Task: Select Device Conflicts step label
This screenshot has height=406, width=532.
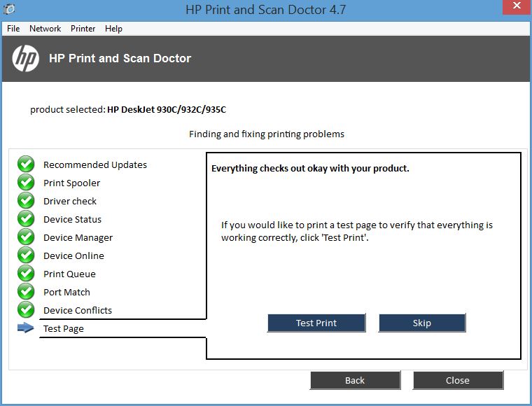Action: pos(78,310)
